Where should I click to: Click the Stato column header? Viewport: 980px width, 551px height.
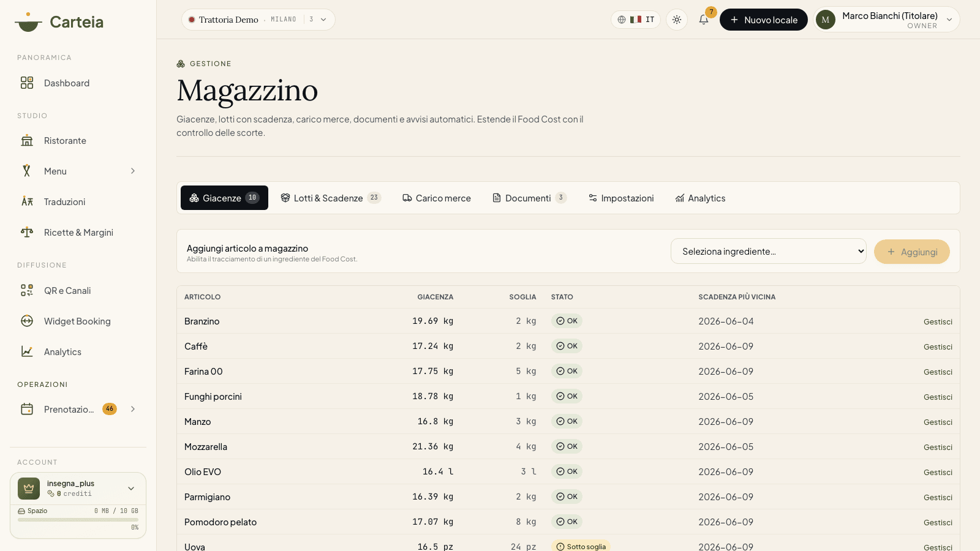tap(562, 297)
